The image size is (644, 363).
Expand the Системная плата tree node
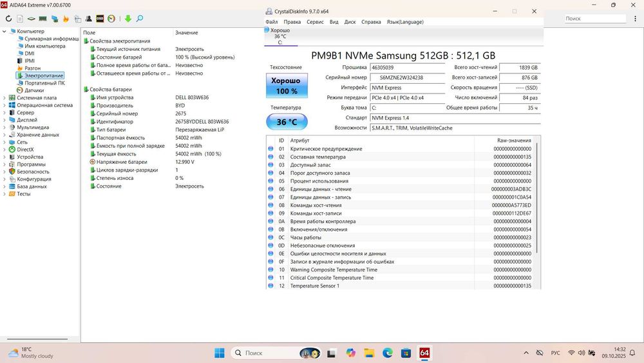(5, 98)
